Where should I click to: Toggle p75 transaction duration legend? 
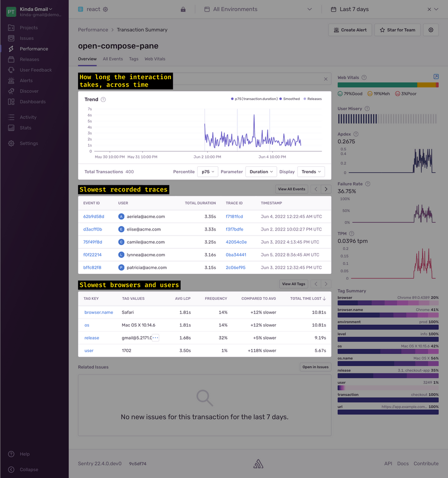click(254, 99)
